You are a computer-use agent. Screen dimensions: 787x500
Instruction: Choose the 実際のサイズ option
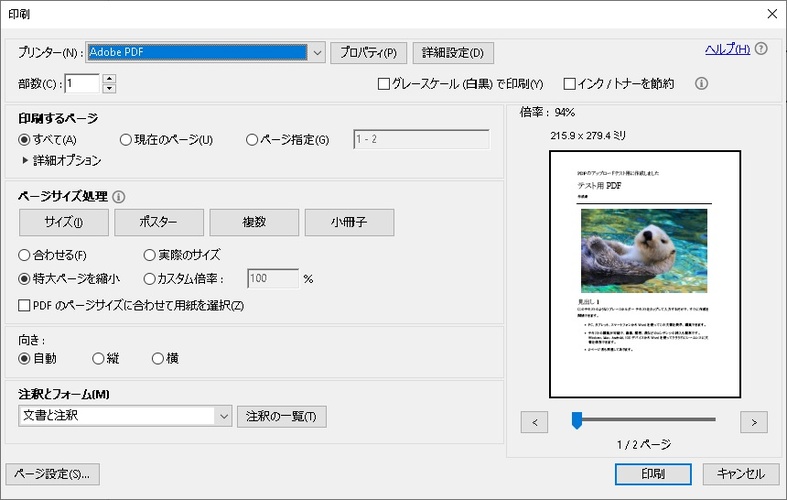(x=149, y=255)
